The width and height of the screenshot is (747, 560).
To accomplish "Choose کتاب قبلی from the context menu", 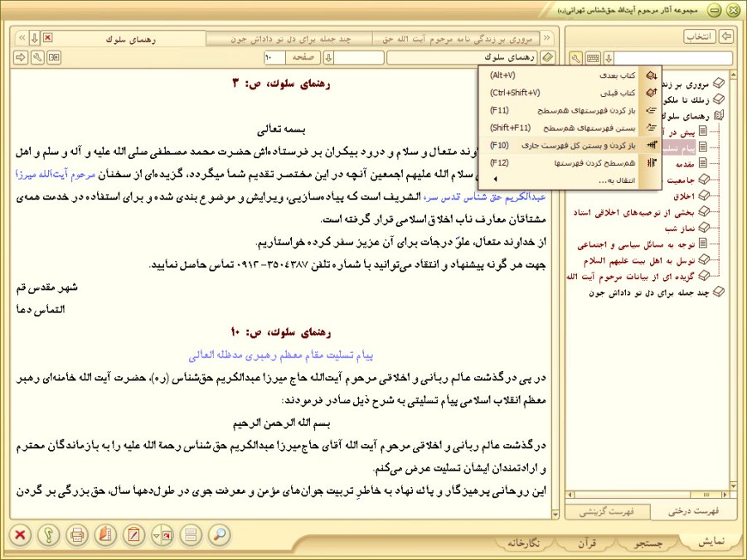I will click(561, 93).
